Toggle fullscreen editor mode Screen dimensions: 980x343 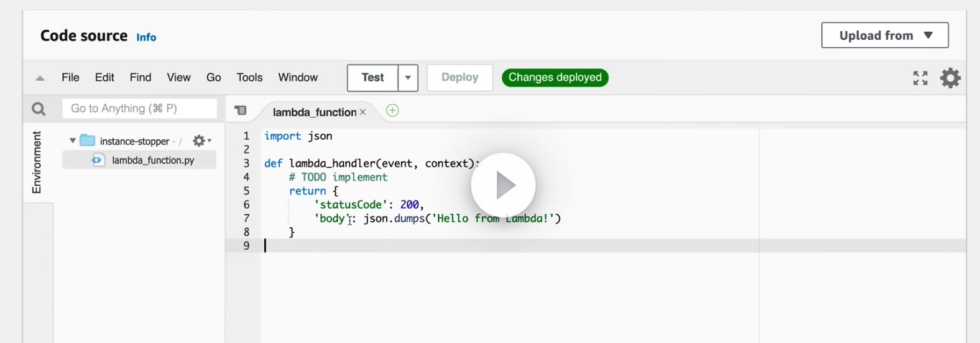[920, 78]
